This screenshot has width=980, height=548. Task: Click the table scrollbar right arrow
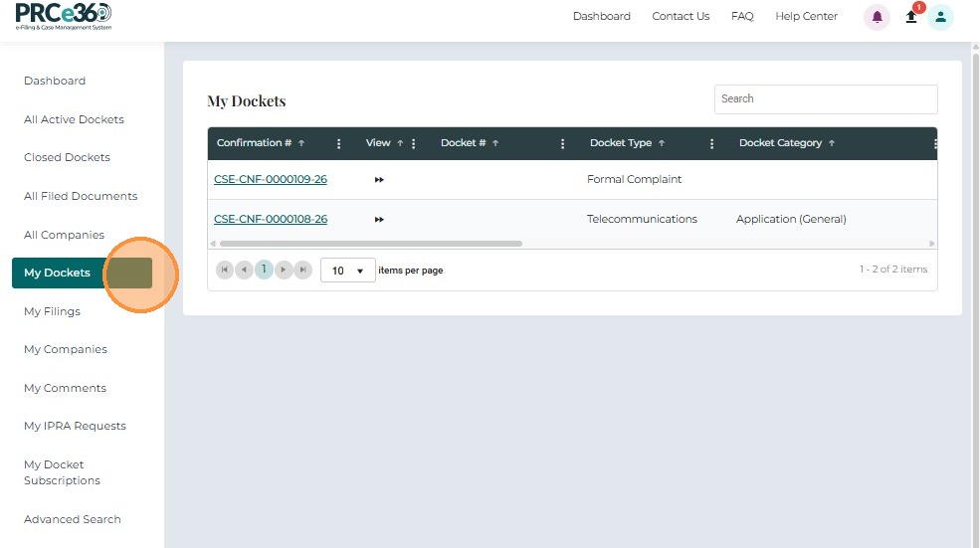click(x=932, y=244)
